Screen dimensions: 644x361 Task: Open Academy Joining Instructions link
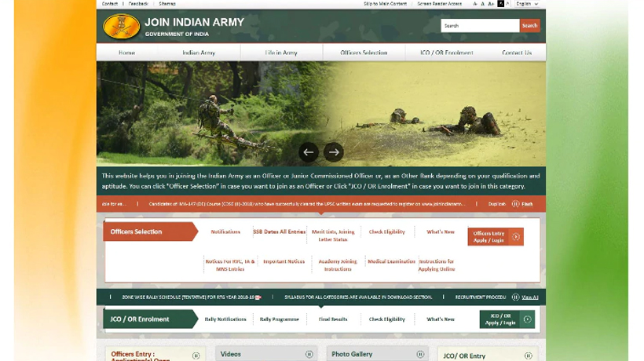click(x=338, y=265)
